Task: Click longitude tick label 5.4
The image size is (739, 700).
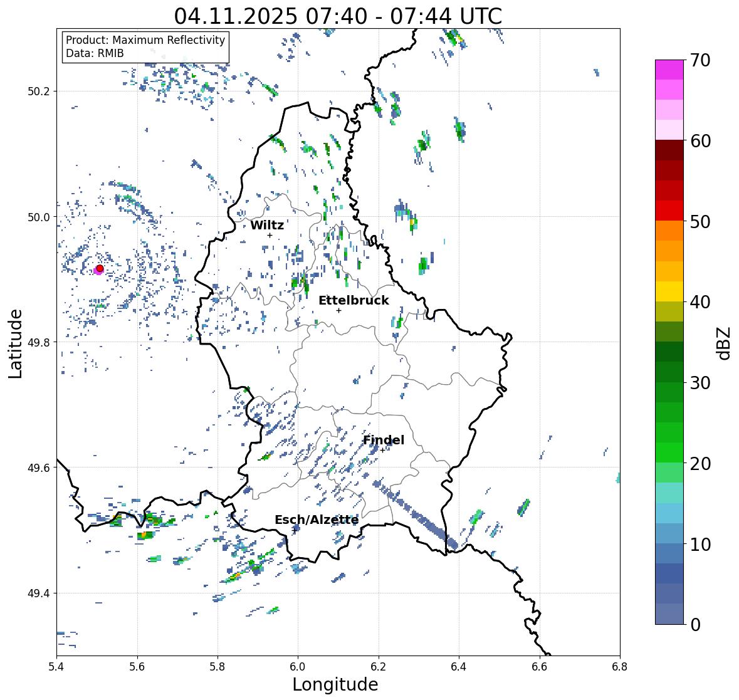Action: click(x=56, y=667)
